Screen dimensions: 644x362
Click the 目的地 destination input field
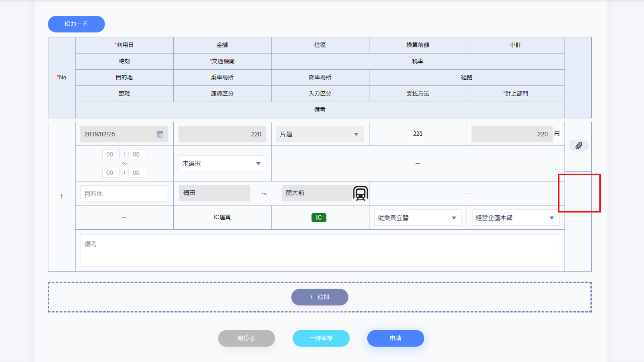point(124,193)
